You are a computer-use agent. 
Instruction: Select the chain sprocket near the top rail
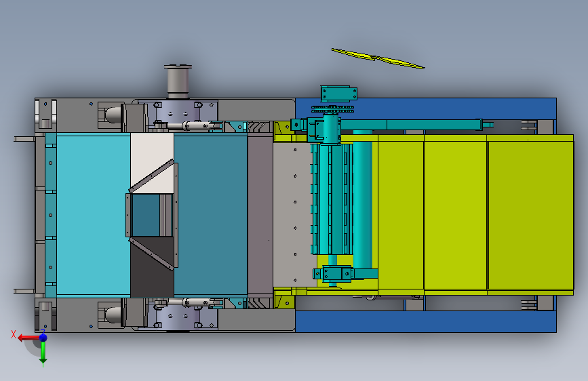pyautogui.click(x=332, y=109)
